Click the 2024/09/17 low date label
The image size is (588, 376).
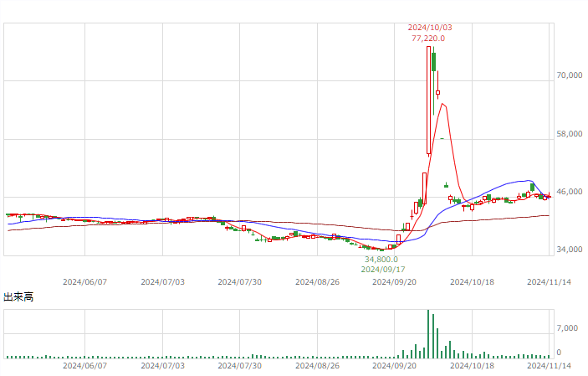pos(383,270)
